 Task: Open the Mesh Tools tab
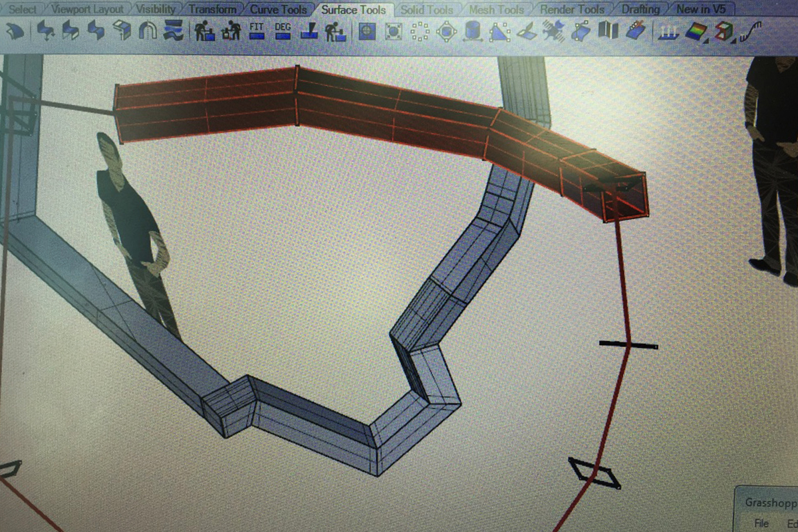tap(496, 9)
